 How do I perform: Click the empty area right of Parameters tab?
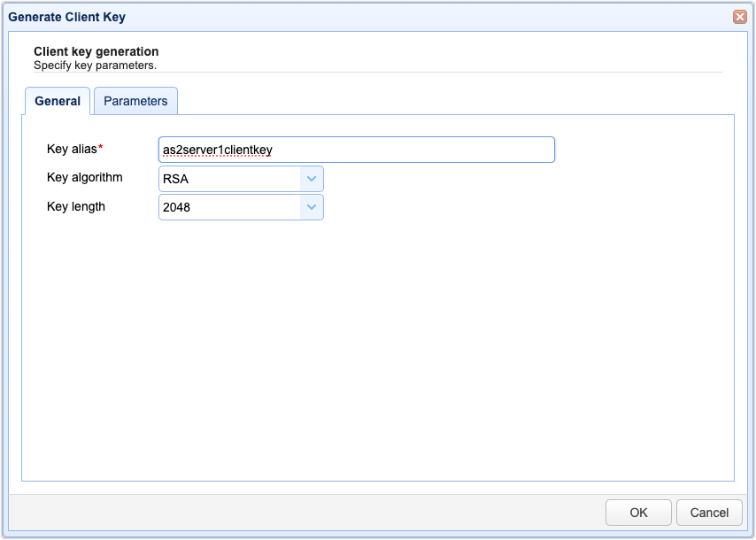[x=443, y=101]
